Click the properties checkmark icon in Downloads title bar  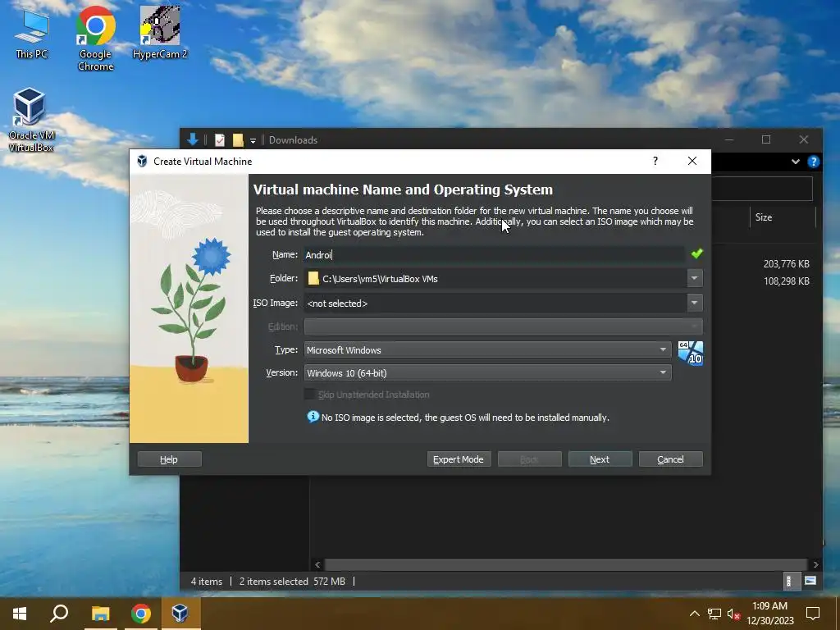pyautogui.click(x=220, y=139)
